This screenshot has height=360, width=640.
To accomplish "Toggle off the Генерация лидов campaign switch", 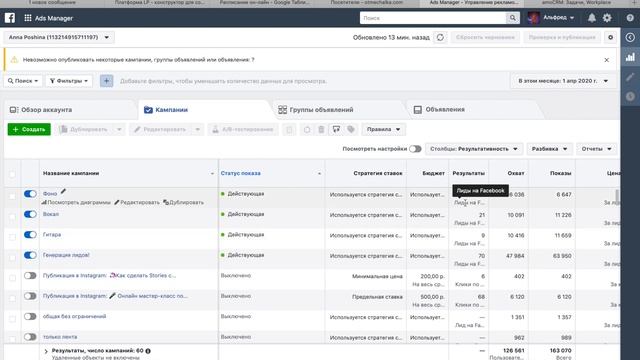I will pyautogui.click(x=30, y=255).
